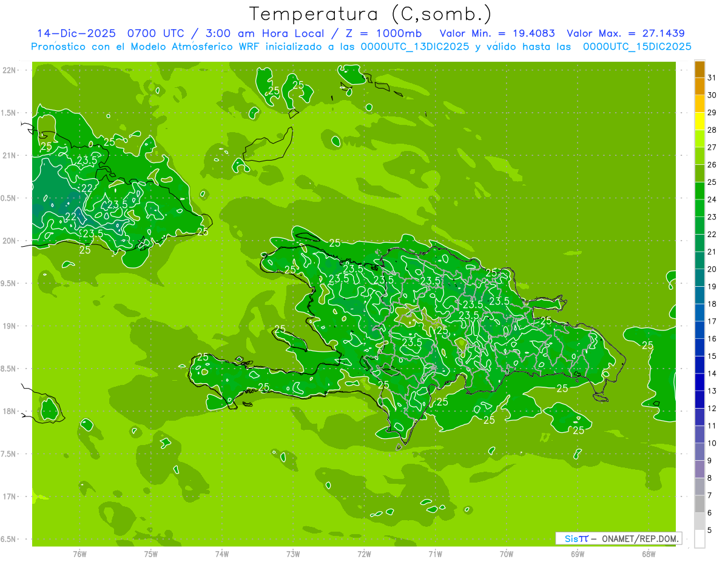
Task: Click the longitude axis label "72W"
Action: [x=364, y=554]
